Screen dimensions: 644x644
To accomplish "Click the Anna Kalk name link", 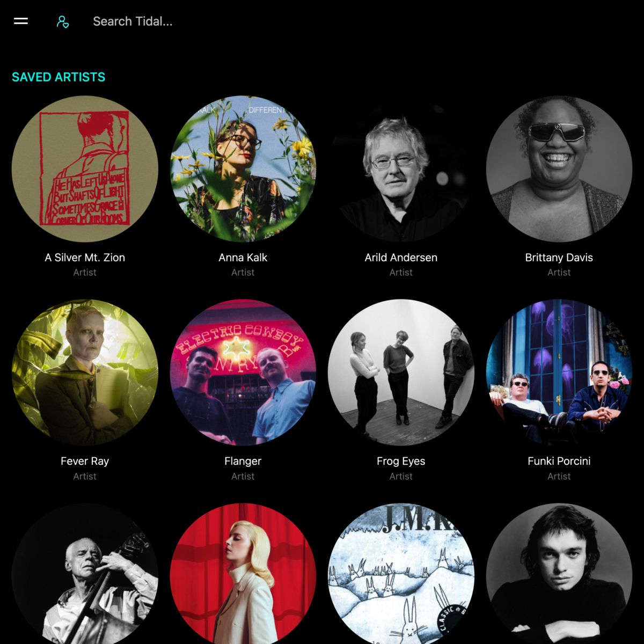I will coord(243,258).
